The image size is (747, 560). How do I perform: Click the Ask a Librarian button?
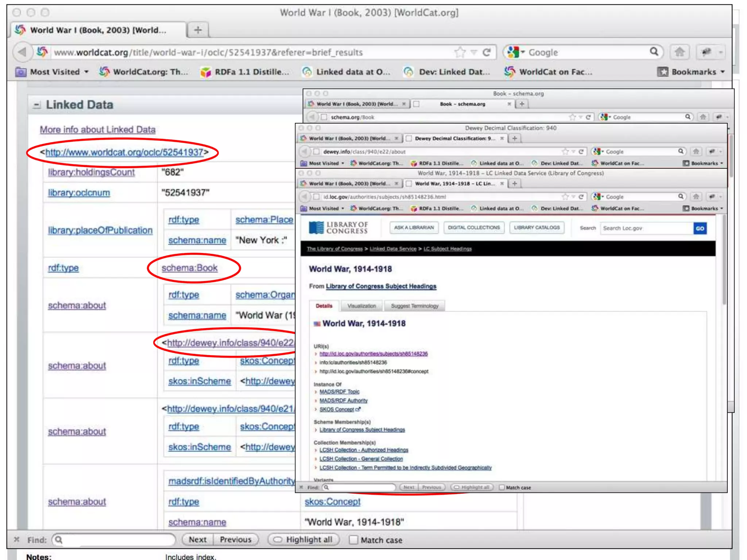[414, 227]
